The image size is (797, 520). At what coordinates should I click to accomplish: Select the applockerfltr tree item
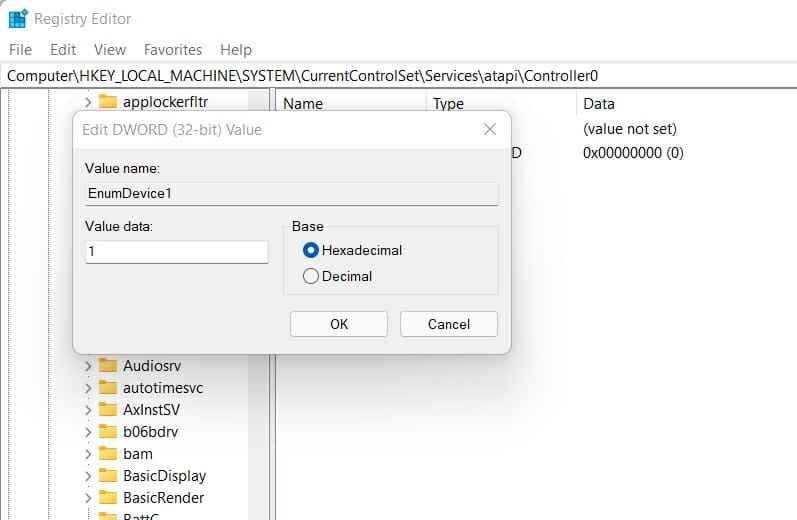click(165, 102)
